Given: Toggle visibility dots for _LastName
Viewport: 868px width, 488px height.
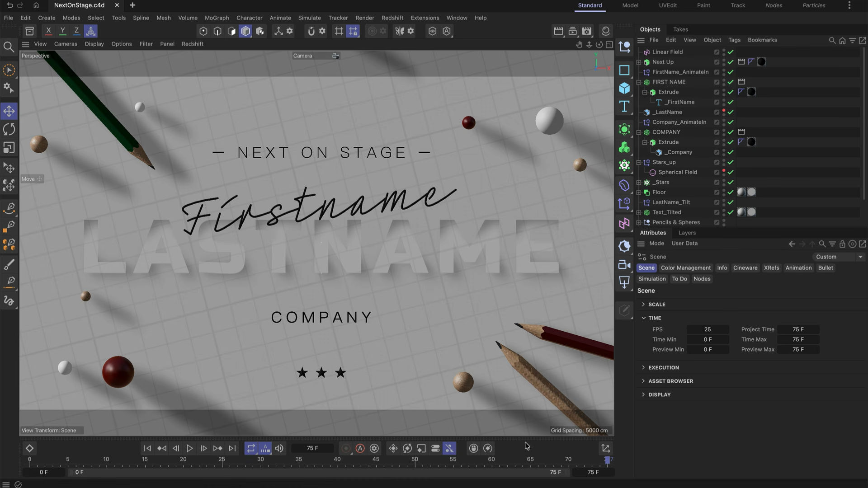Looking at the screenshot, I should [x=724, y=112].
